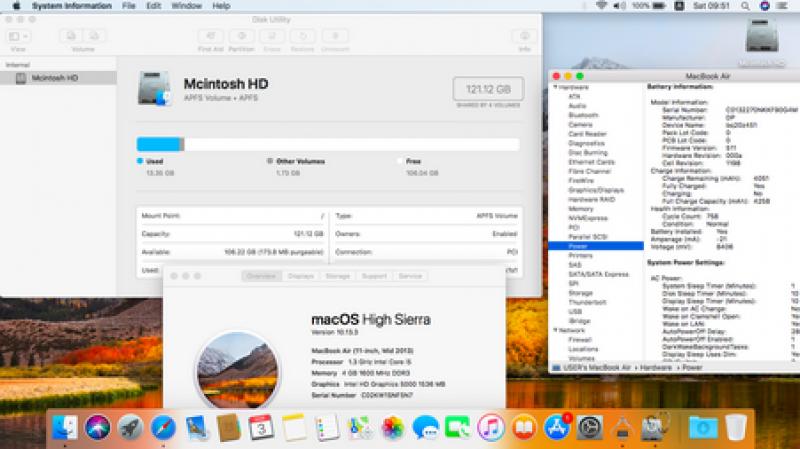Open Spotlight search in menu bar
800x449 pixels.
(x=745, y=6)
